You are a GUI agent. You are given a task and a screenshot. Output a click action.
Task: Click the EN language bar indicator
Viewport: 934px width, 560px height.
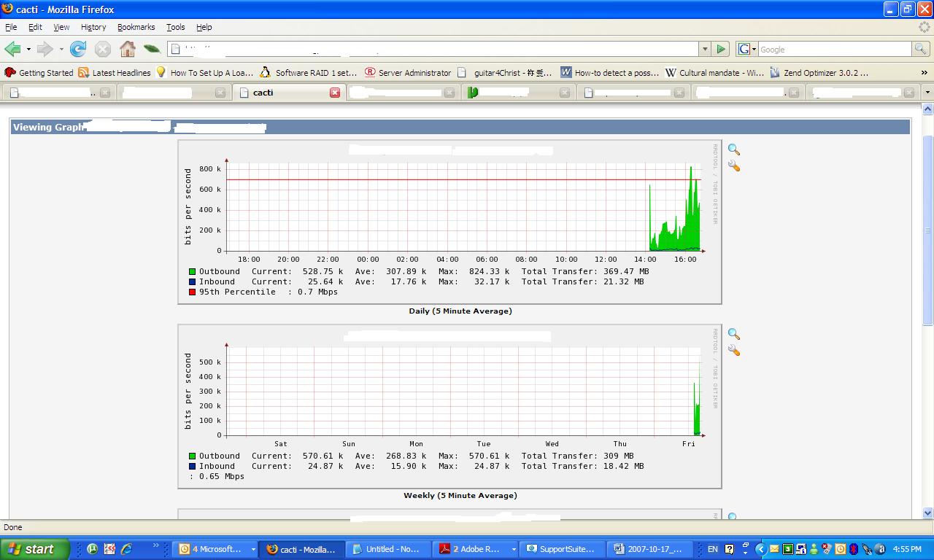pos(712,549)
